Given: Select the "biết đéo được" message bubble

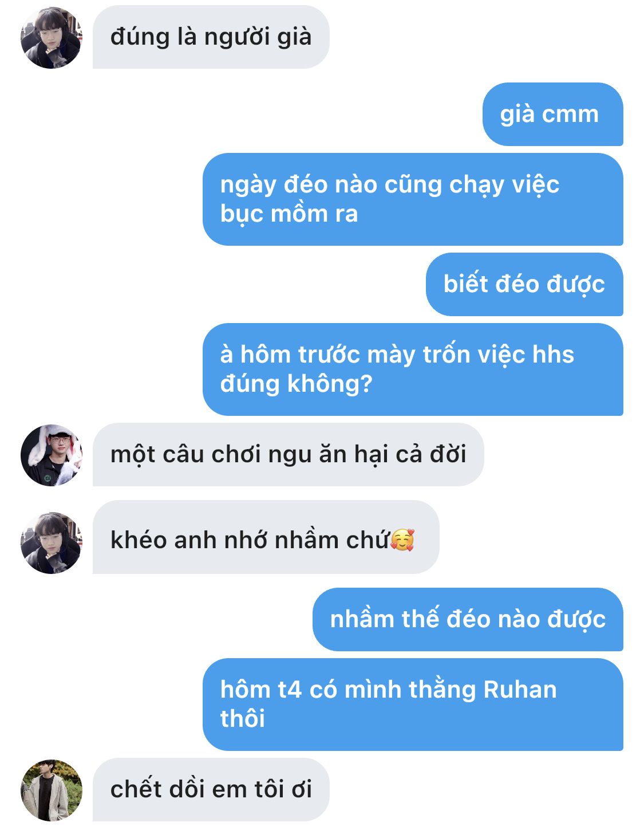Looking at the screenshot, I should [524, 284].
